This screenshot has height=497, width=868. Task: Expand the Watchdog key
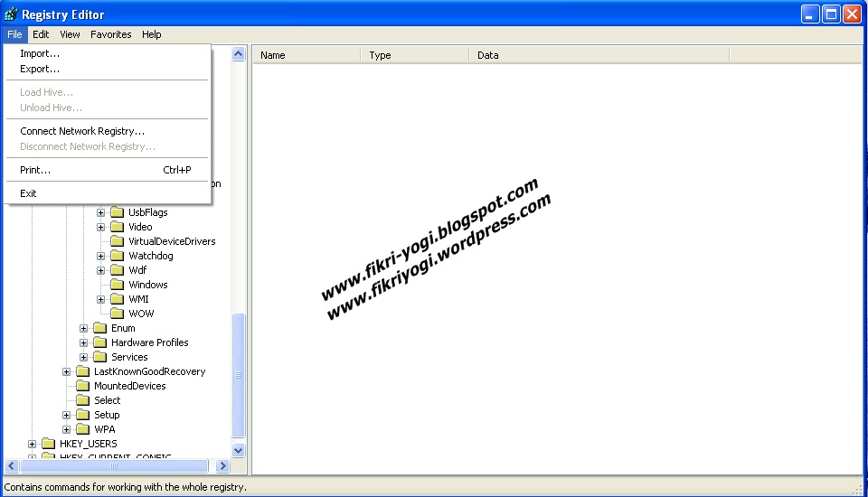(x=100, y=256)
